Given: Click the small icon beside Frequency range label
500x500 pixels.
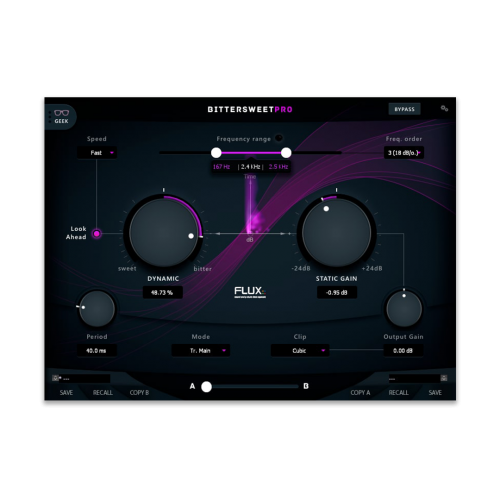Looking at the screenshot, I should pos(279,138).
